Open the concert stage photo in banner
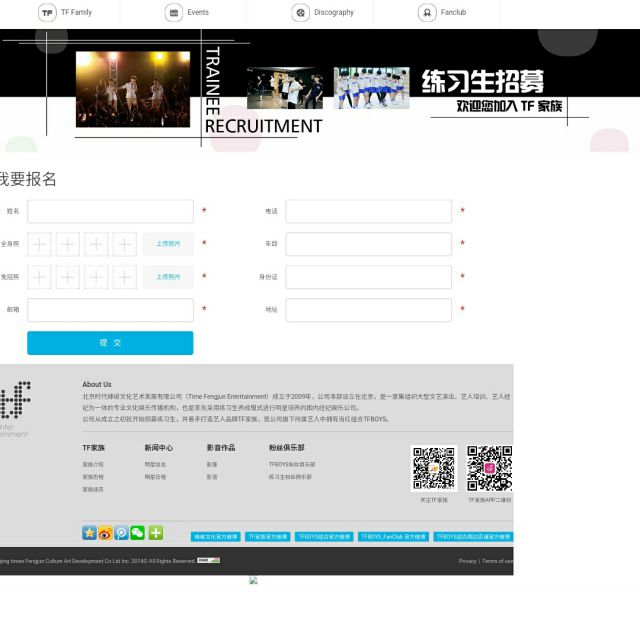 [133, 89]
